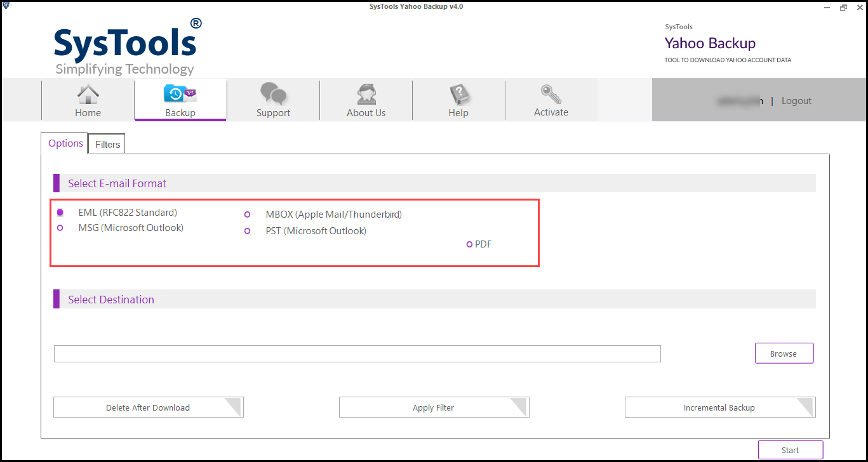Click the blurred account name
This screenshot has height=462, width=868.
739,101
